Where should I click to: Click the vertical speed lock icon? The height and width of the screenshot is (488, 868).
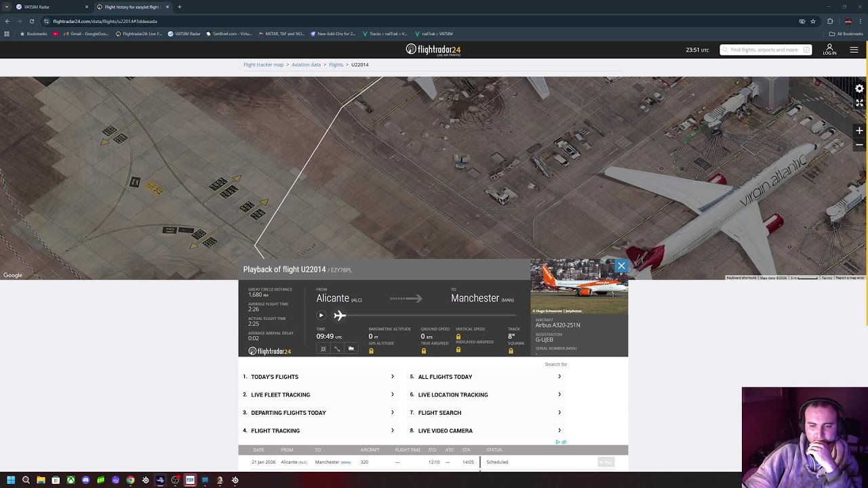pyautogui.click(x=458, y=337)
